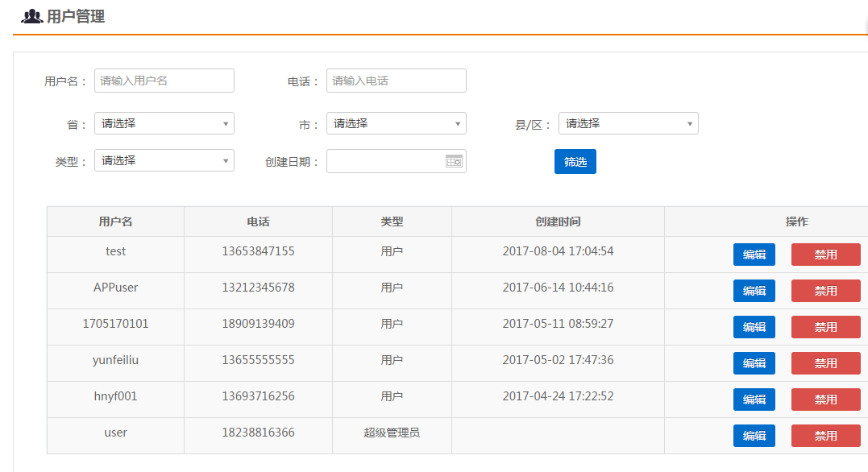Image resolution: width=868 pixels, height=472 pixels.
Task: Edit the user named test
Action: tap(754, 254)
